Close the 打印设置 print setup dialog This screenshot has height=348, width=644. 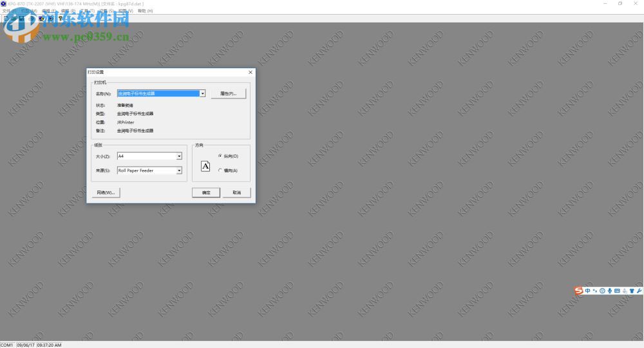click(251, 72)
